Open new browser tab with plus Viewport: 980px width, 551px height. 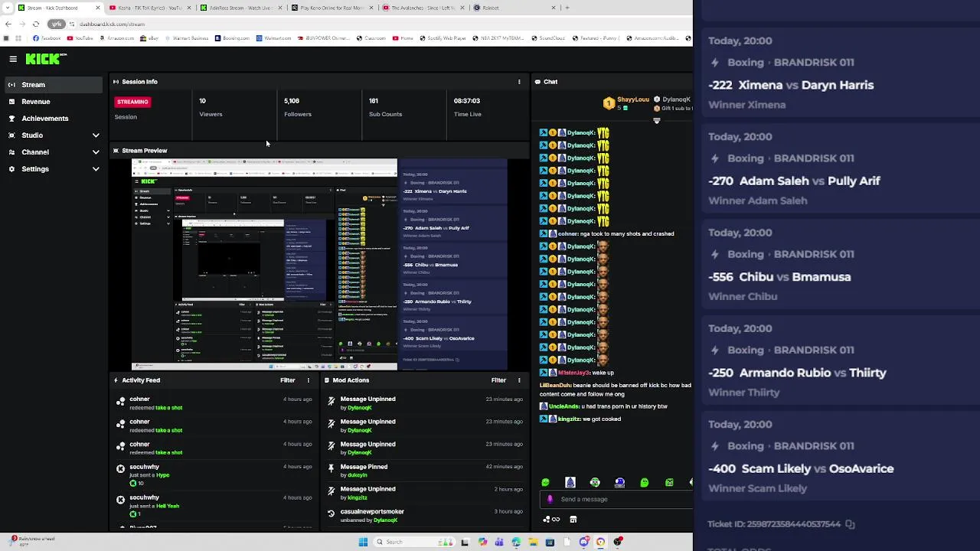pos(567,8)
